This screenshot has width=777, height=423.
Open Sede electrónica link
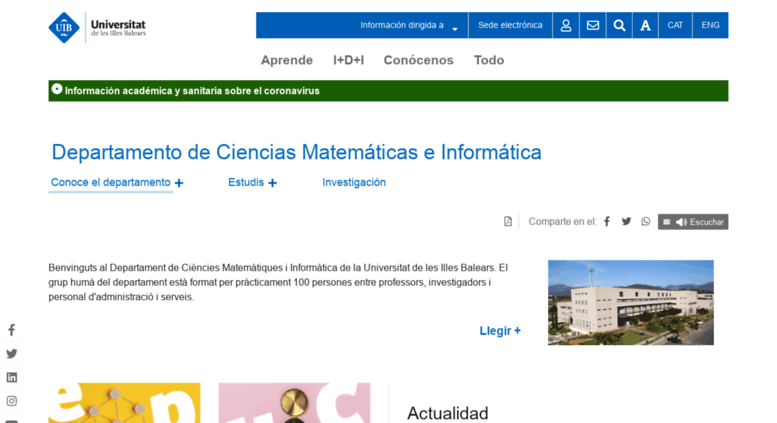coord(510,25)
